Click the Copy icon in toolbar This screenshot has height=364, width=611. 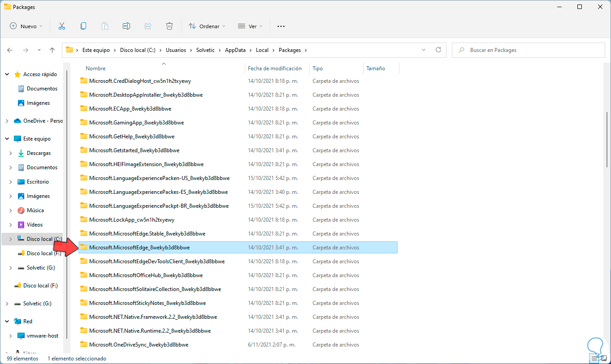point(83,26)
